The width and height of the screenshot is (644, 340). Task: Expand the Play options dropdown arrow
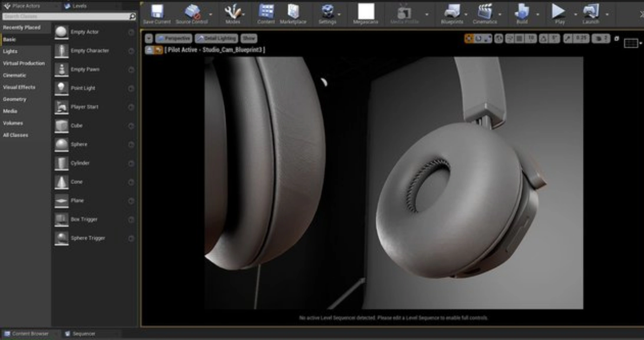575,14
